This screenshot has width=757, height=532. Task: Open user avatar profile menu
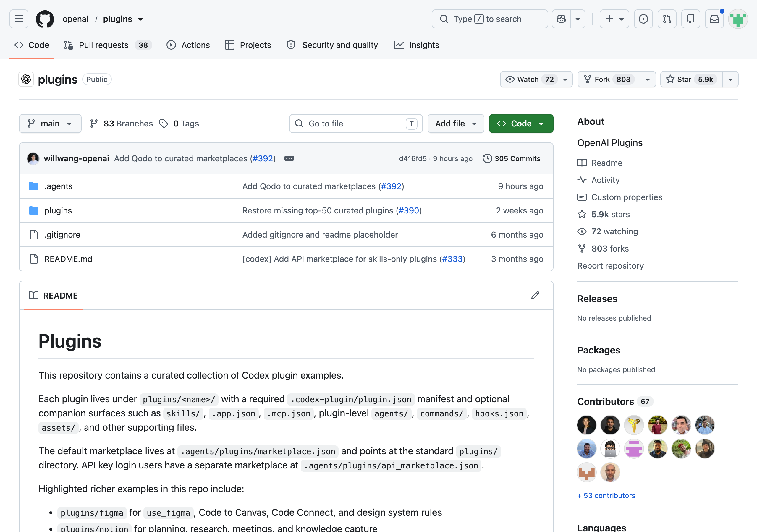click(x=738, y=19)
